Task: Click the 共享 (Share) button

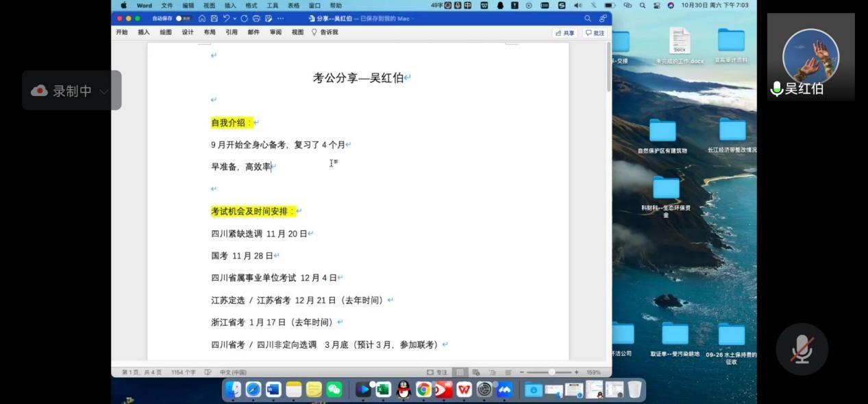Action: point(565,33)
